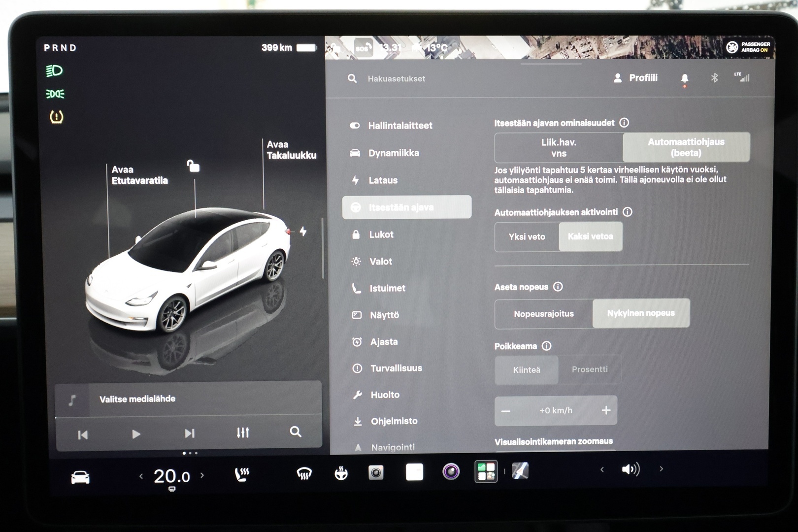Open dashcam app icon
The width and height of the screenshot is (798, 532).
(x=376, y=473)
